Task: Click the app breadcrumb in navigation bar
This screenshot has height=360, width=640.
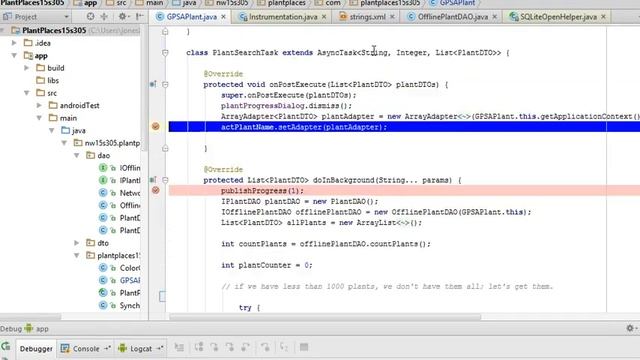Action: pyautogui.click(x=85, y=3)
